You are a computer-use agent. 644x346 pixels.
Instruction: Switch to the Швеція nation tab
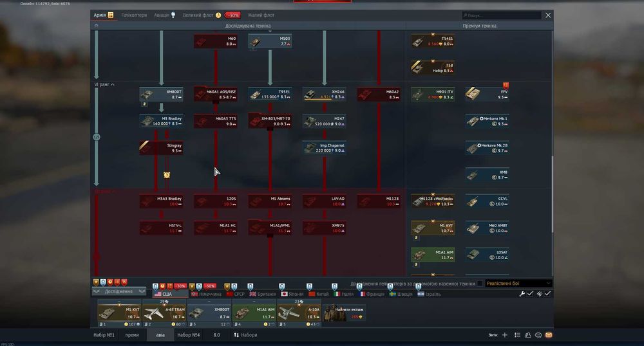[x=401, y=294]
